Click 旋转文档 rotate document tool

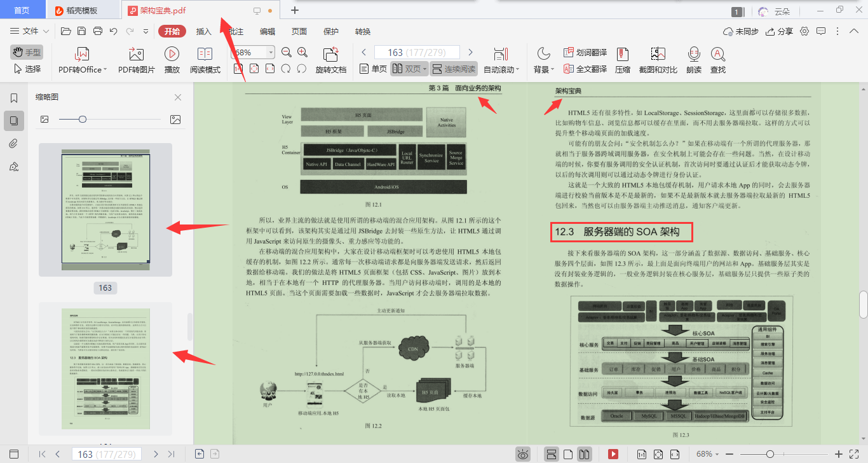click(331, 61)
